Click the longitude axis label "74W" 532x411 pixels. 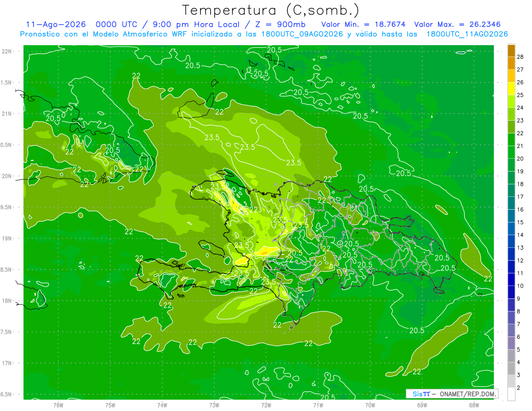coord(162,405)
